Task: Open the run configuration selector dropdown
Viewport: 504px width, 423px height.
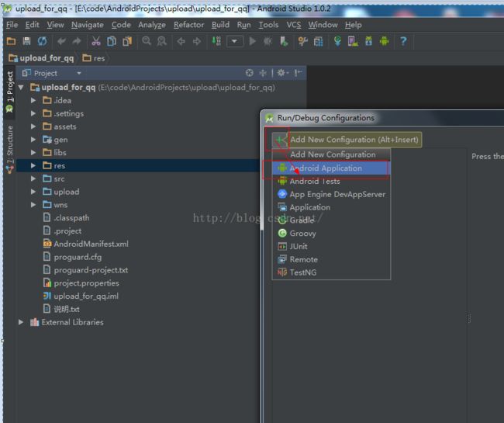Action: click(235, 41)
